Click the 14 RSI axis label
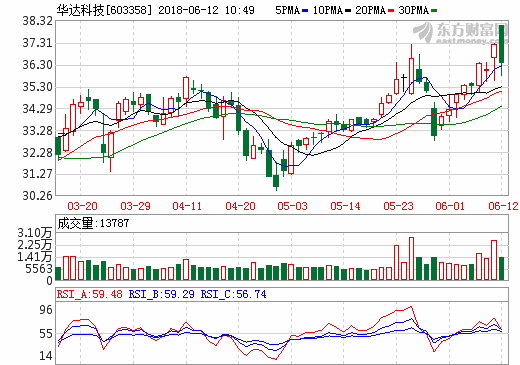Viewport: 520px width, 365px height. 46,356
